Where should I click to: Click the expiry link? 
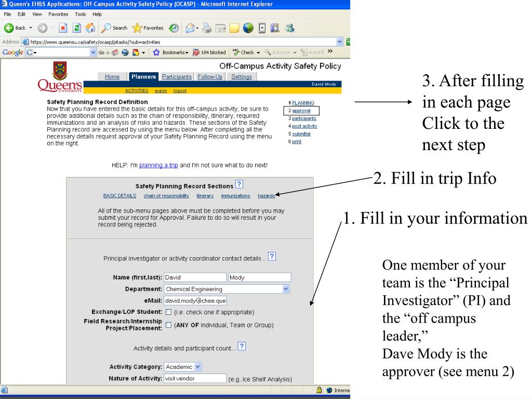161,90
